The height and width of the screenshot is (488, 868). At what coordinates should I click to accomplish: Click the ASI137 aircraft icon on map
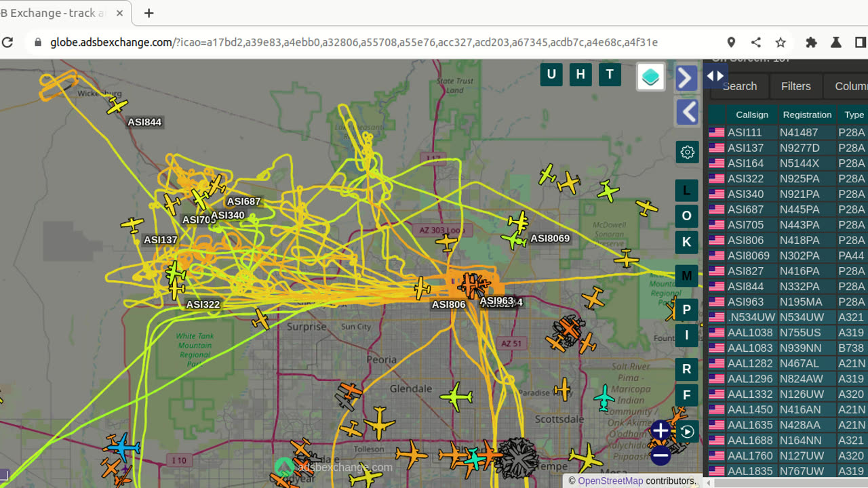(132, 224)
